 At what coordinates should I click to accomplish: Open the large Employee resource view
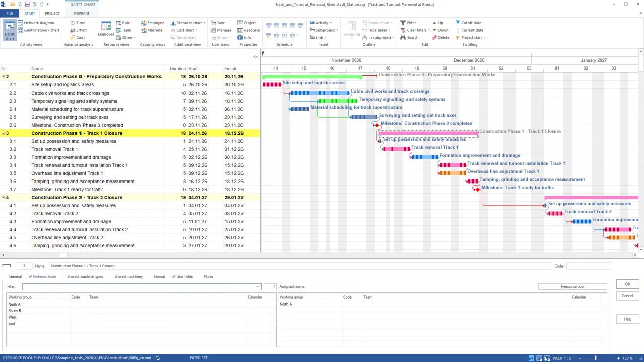click(x=106, y=29)
